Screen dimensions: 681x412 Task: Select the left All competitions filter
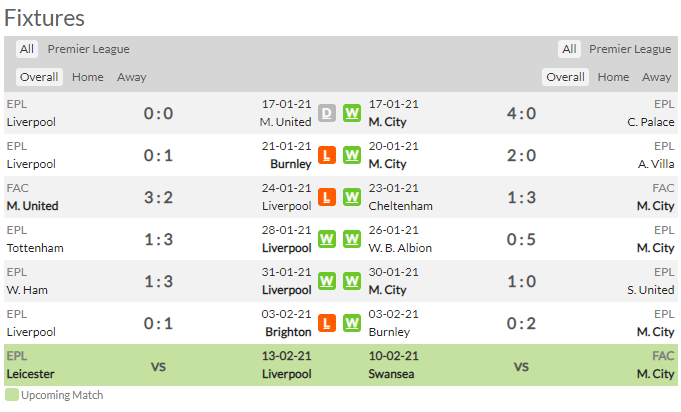(x=27, y=49)
